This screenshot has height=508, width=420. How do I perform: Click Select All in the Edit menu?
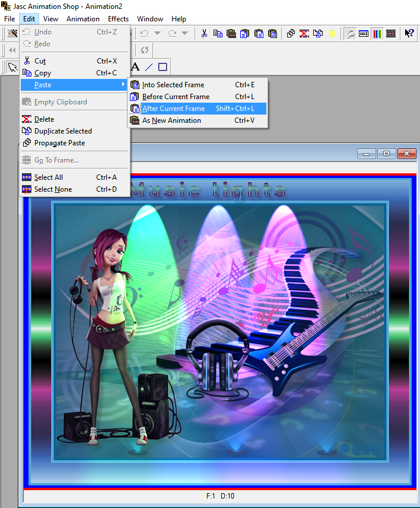point(49,177)
